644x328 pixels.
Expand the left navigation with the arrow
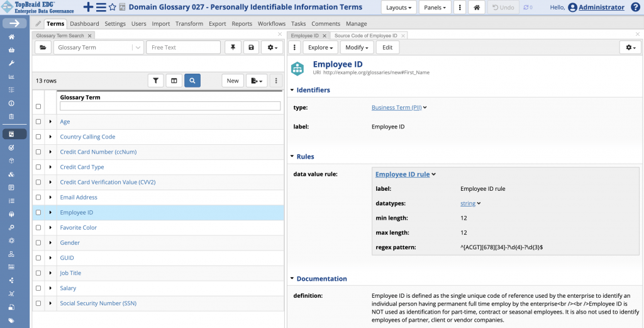click(x=14, y=23)
